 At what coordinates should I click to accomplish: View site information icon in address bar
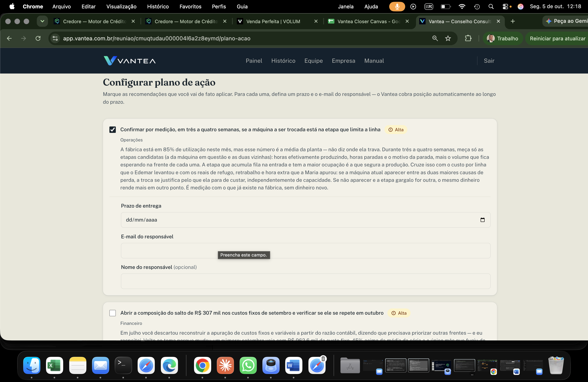pos(55,38)
